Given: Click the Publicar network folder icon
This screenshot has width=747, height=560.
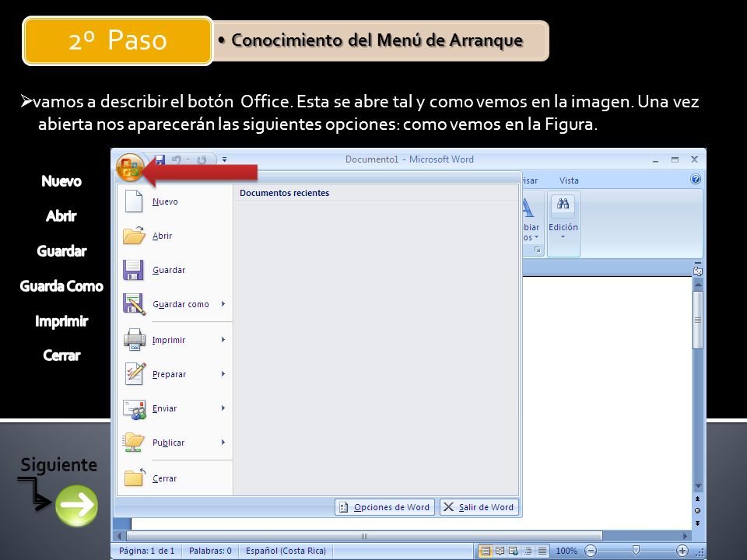Looking at the screenshot, I should pos(134,443).
